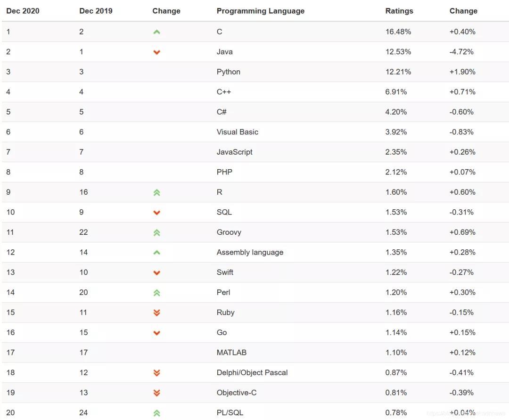Click the double down arrow beside Delphi/Object Pascal
This screenshot has width=509, height=420.
pos(157,373)
